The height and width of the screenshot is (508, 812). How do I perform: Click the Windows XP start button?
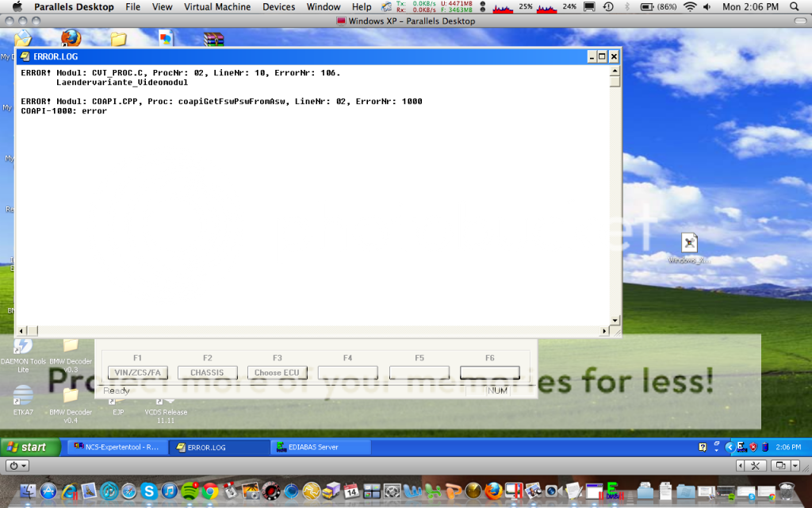point(29,447)
